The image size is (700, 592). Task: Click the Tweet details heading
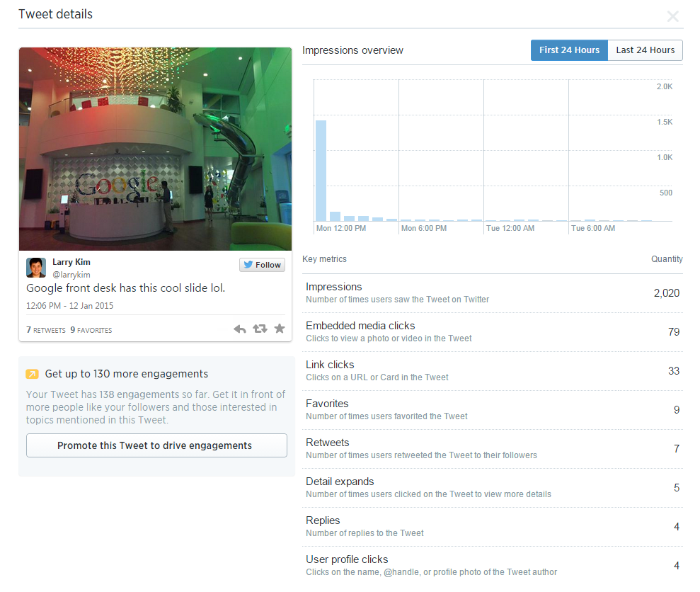tap(56, 14)
